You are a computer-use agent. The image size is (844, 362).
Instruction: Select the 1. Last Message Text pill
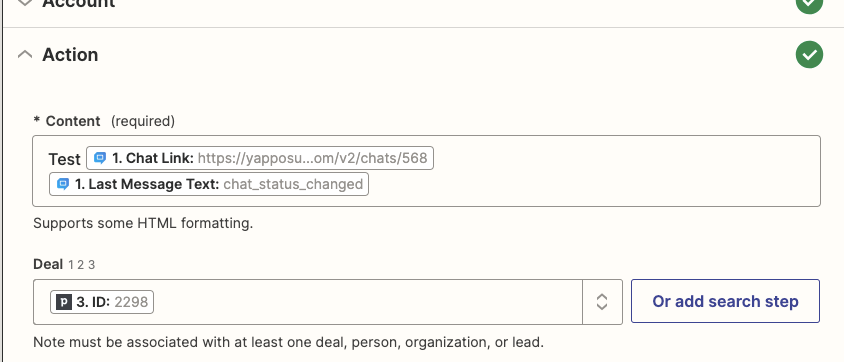(209, 184)
